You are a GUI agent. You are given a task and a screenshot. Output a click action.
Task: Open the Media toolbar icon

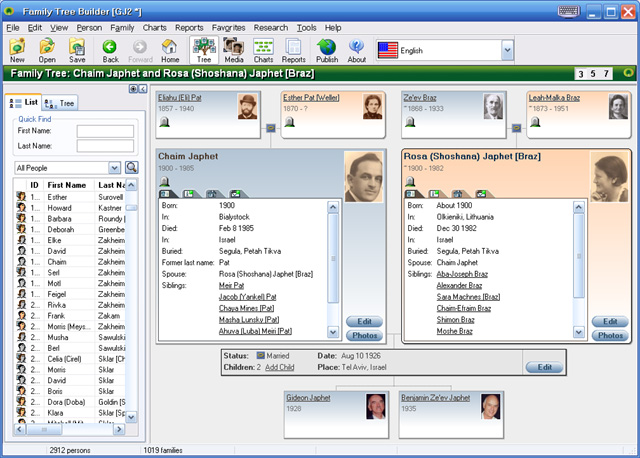234,50
